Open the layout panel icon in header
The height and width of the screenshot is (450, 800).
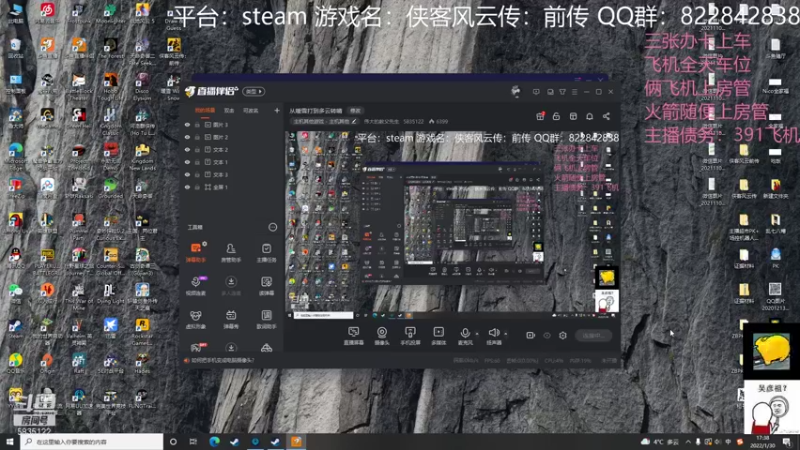(573, 116)
